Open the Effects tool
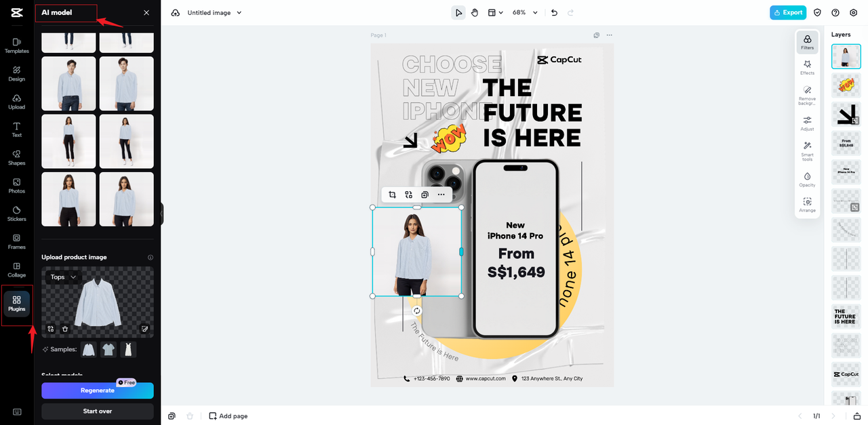This screenshot has height=425, width=868. 807,67
